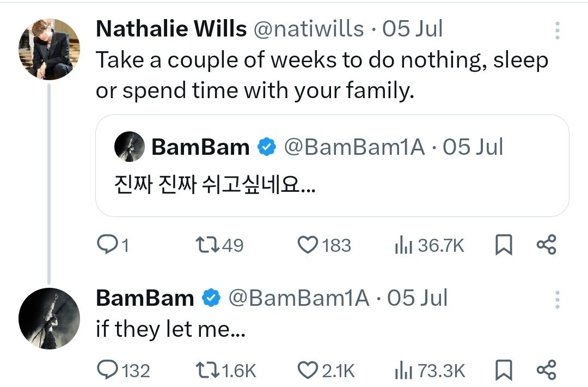Bookmark BamBam's "if they let me" reply

(x=504, y=371)
